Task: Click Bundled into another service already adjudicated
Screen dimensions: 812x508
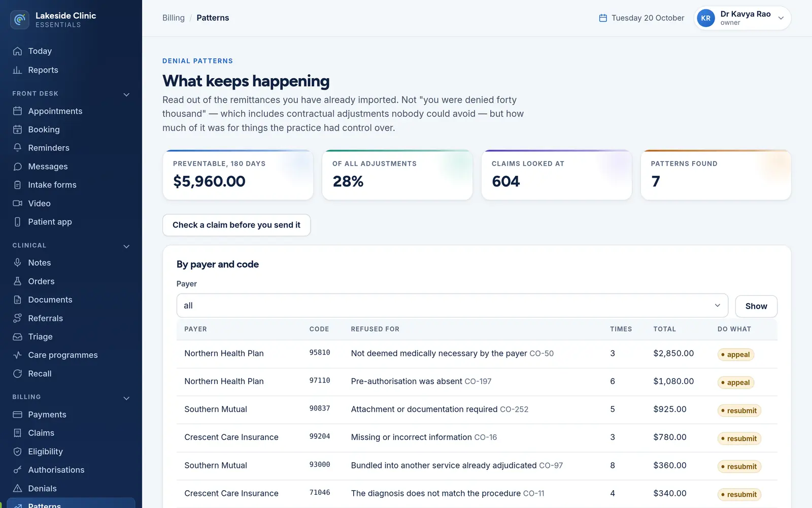Action: pos(444,465)
